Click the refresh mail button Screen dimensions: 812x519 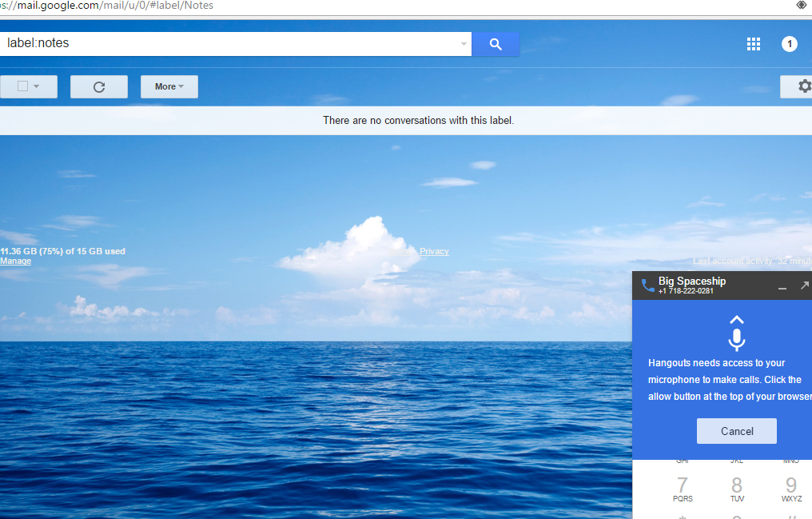[99, 86]
